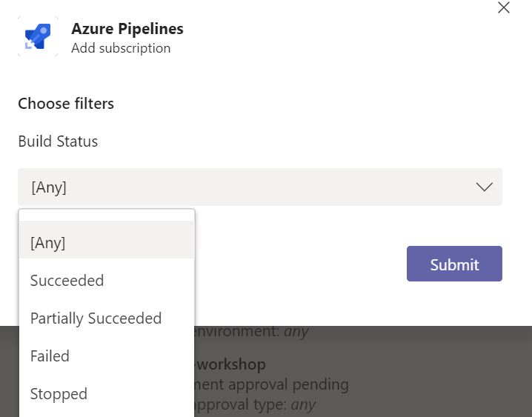Select the highlighted [Any] option in list
This screenshot has height=417, width=532.
click(x=107, y=243)
